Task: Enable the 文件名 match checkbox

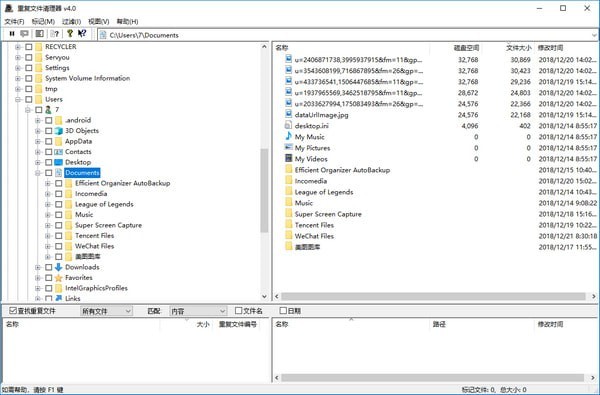Action: click(x=238, y=310)
